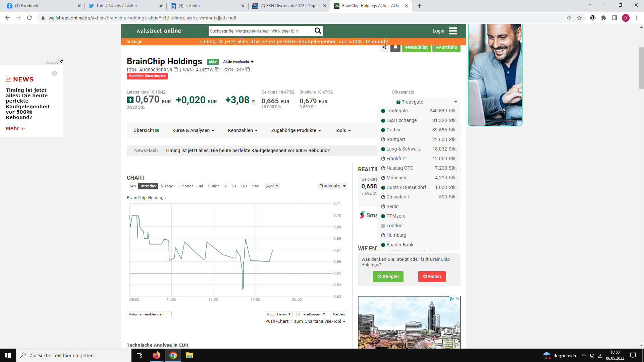The image size is (644, 362).
Task: Click the search magnifier icon
Action: coord(318,31)
